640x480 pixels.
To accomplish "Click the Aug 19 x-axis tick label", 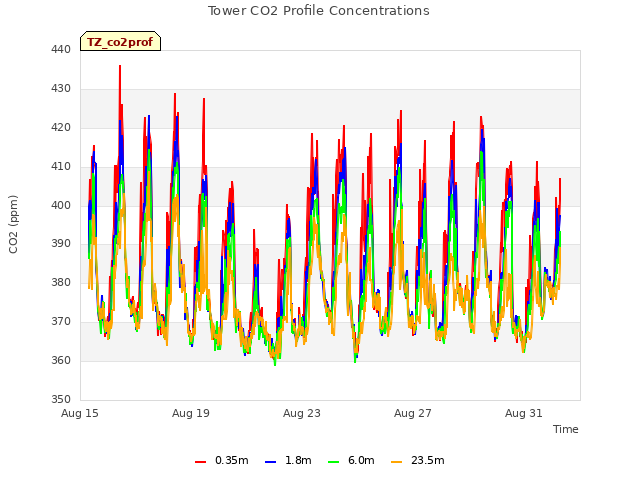I will tap(191, 413).
